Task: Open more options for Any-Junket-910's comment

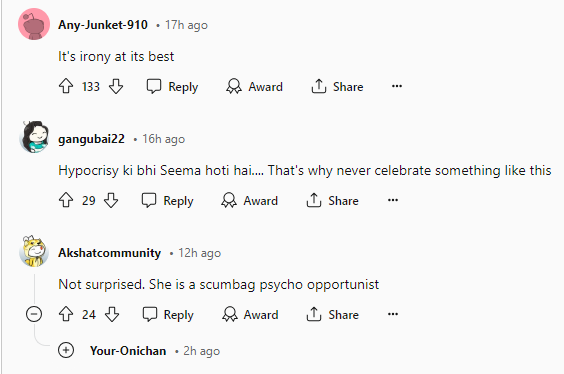Action: click(x=397, y=86)
